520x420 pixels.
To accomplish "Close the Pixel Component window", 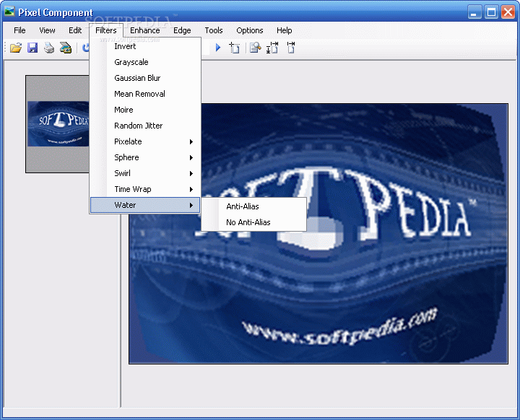I will 508,12.
